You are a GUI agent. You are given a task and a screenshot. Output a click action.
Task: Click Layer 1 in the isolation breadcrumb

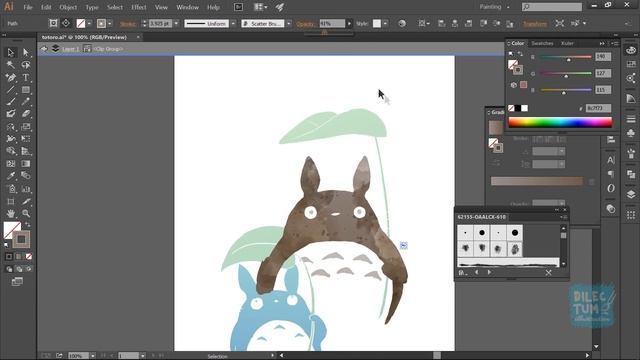pyautogui.click(x=70, y=49)
